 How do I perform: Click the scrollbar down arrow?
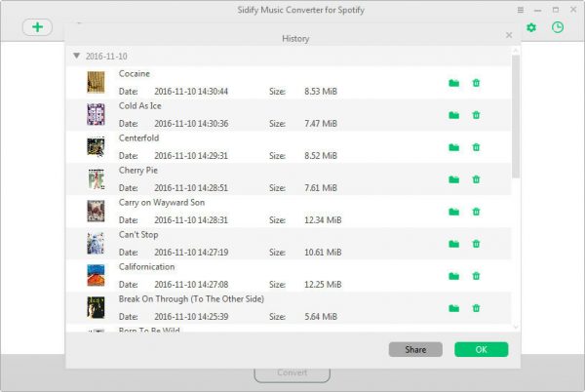pyautogui.click(x=516, y=327)
